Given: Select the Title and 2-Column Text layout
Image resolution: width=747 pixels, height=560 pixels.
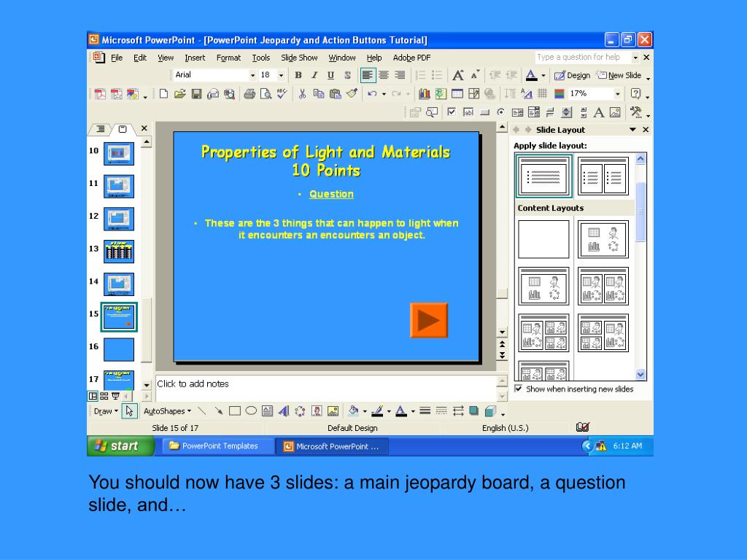Looking at the screenshot, I should point(603,176).
